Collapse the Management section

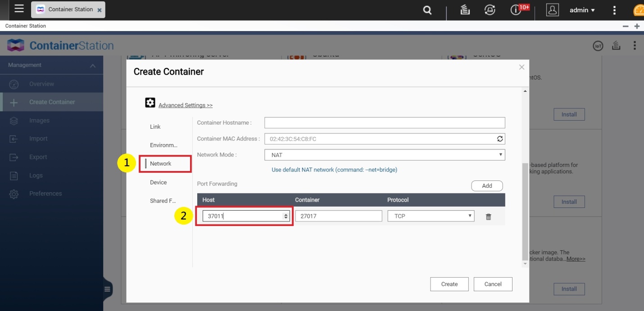coord(93,66)
